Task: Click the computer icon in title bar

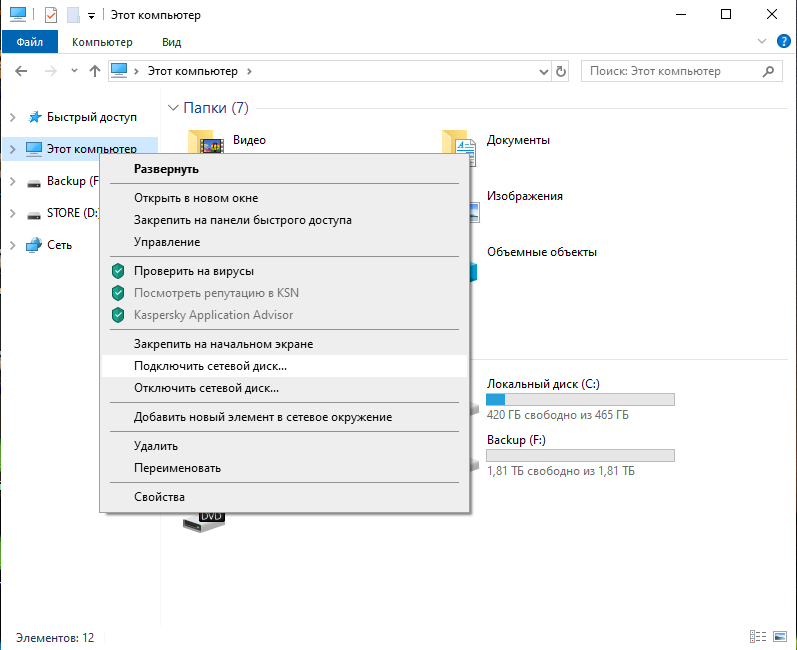Action: tap(18, 14)
